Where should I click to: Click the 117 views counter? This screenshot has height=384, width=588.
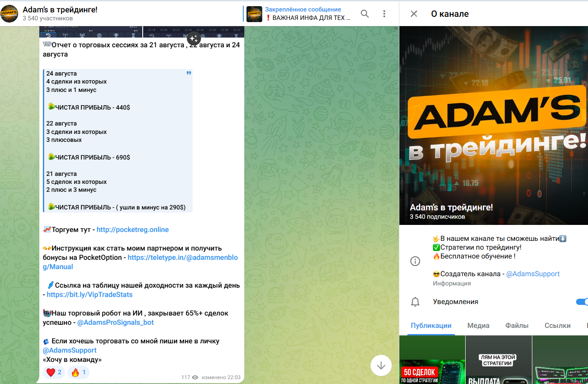pos(190,377)
